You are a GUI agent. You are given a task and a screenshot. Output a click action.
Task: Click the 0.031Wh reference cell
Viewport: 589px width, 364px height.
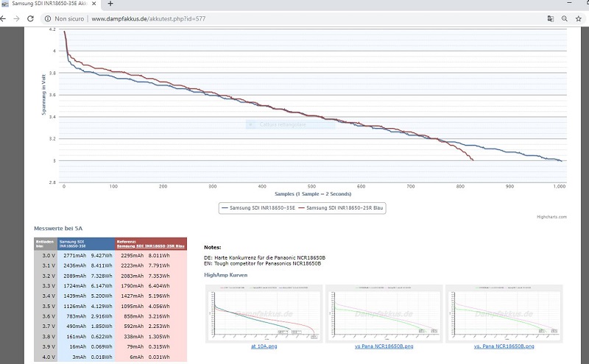coord(159,357)
